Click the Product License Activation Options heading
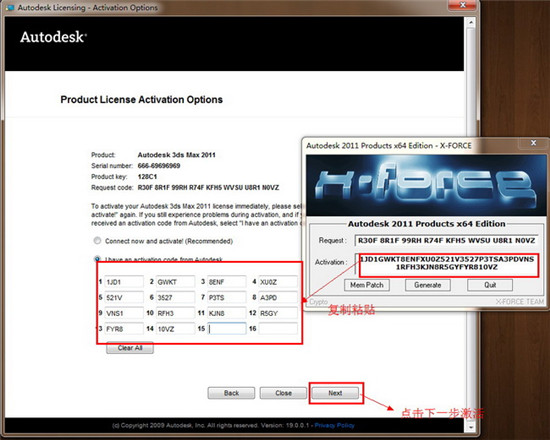The width and height of the screenshot is (550, 440). click(x=141, y=100)
